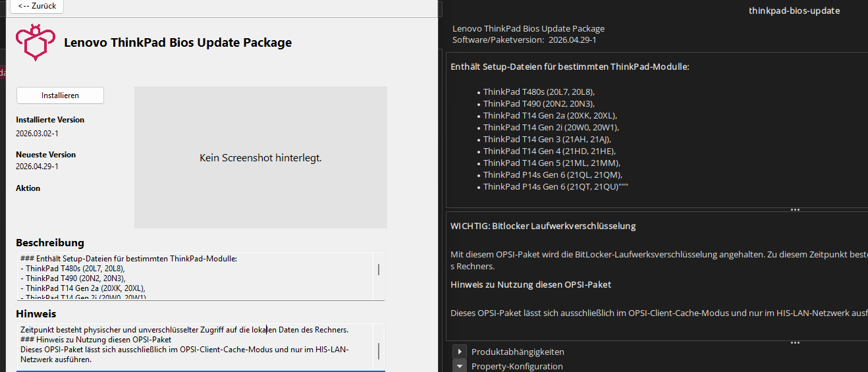Click 'ThinkPad P14s Gen 6 (21QT, 21QU)' entry
This screenshot has height=372, width=868.
coord(556,187)
